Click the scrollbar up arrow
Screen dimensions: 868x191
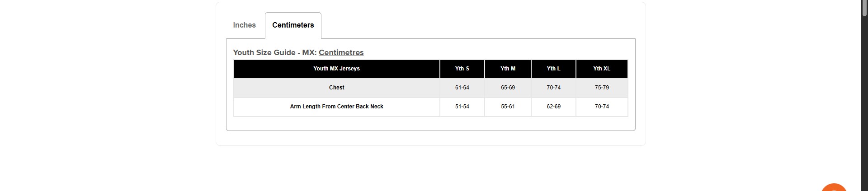pos(864,2)
